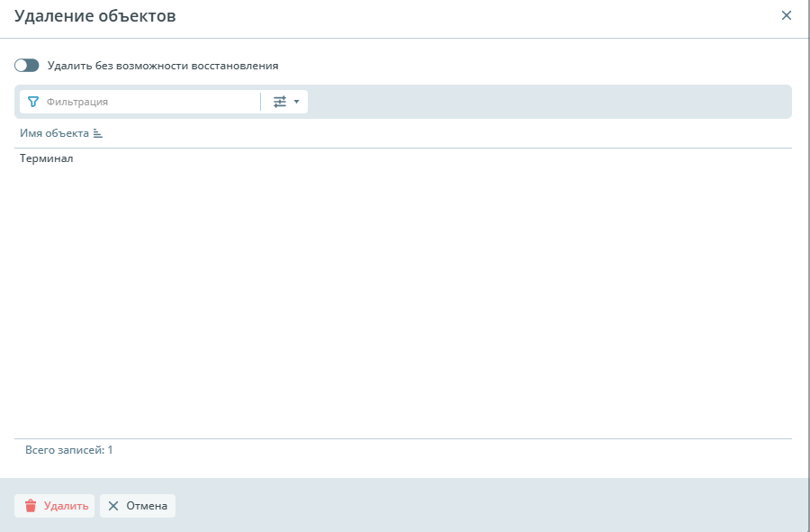Focus the Фильтрация input field

point(148,102)
